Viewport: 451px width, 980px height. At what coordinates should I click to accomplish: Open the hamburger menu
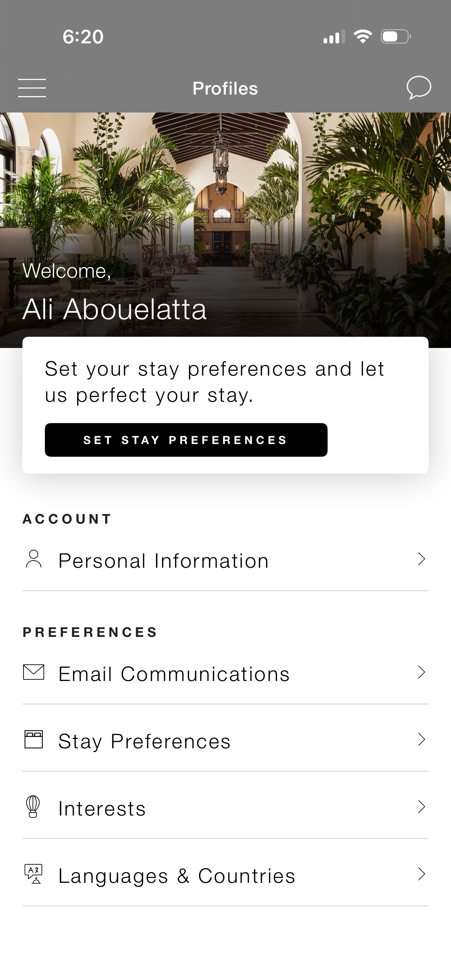[32, 88]
